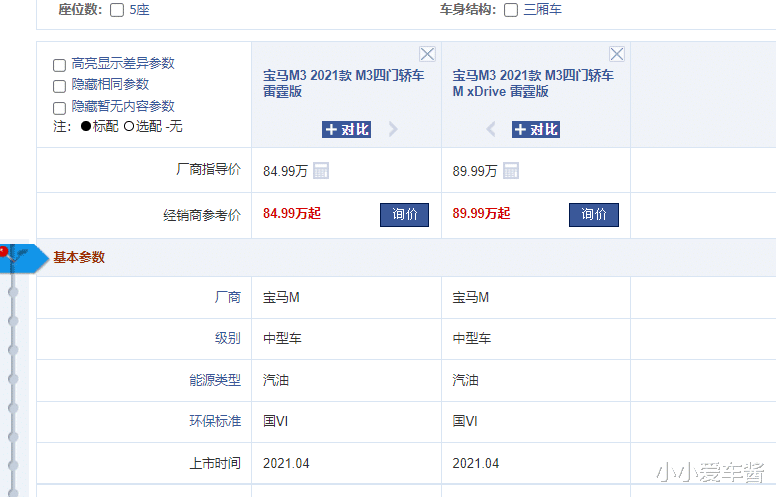Screen dimensions: 776x497
Task: Enable 隐藏暂无内容参数 checkbox
Action: click(x=59, y=108)
